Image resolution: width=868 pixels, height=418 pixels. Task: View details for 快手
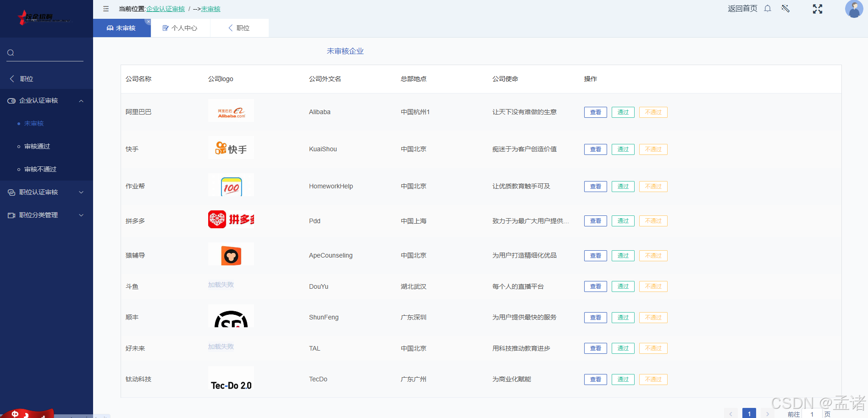595,149
